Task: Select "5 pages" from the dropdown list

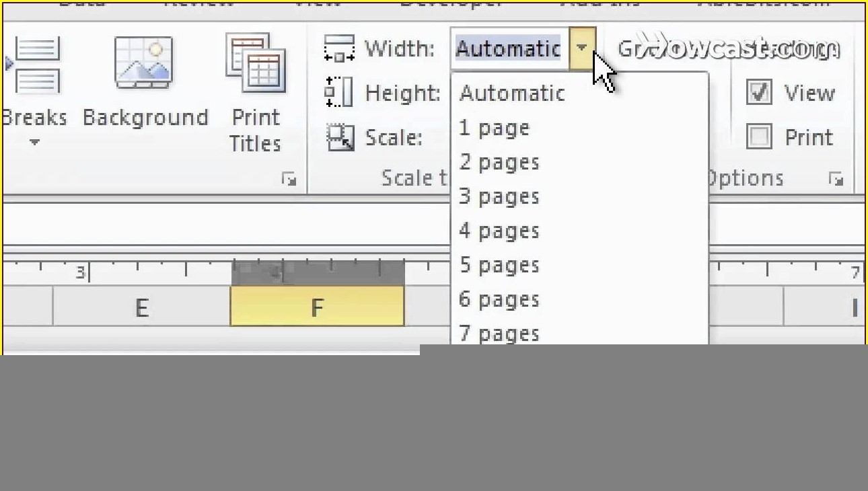Action: tap(499, 265)
